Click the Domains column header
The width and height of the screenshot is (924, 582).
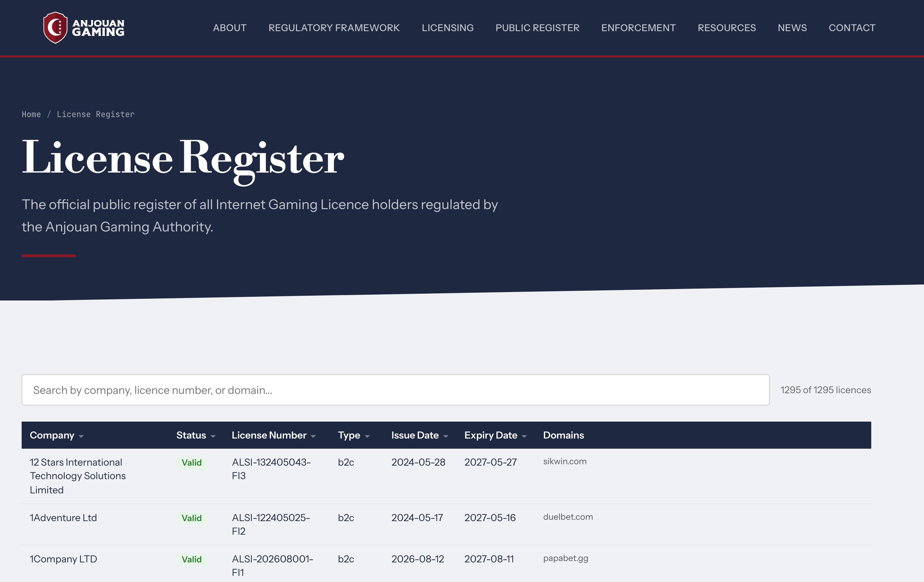pos(563,435)
